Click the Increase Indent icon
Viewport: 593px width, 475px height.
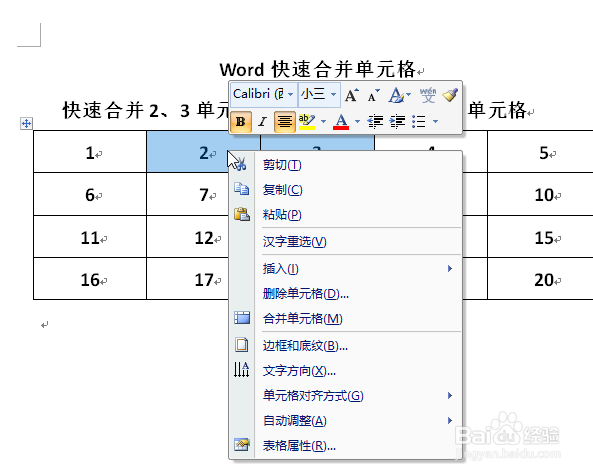tap(397, 122)
